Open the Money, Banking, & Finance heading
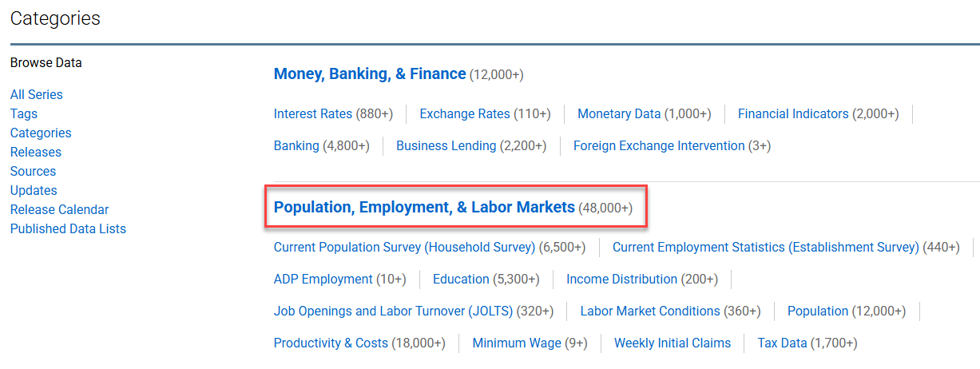The image size is (980, 369). [370, 73]
